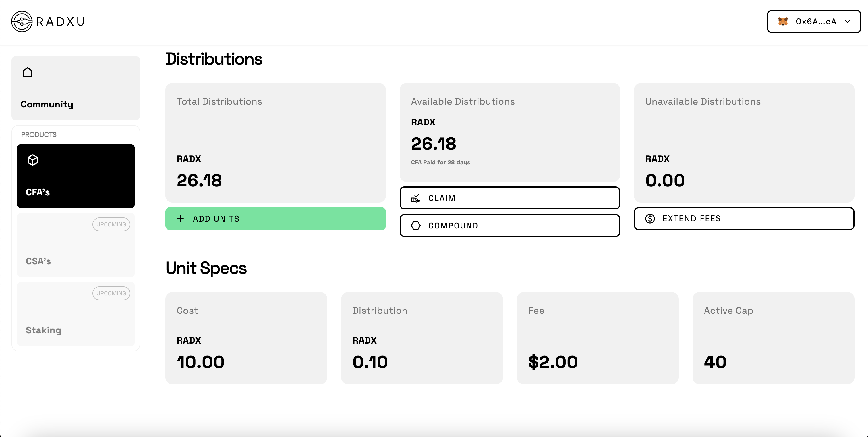Select the CSA's product entry
Image resolution: width=868 pixels, height=437 pixels.
[76, 245]
